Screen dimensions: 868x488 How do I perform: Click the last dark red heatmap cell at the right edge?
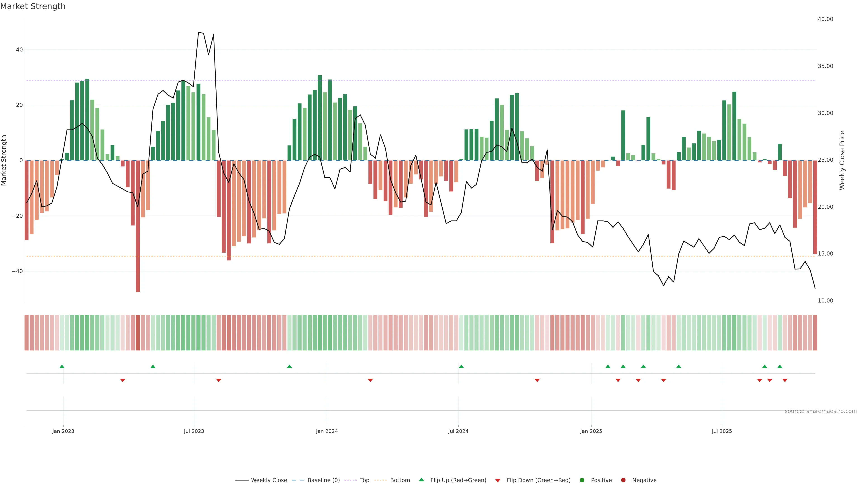pos(815,332)
